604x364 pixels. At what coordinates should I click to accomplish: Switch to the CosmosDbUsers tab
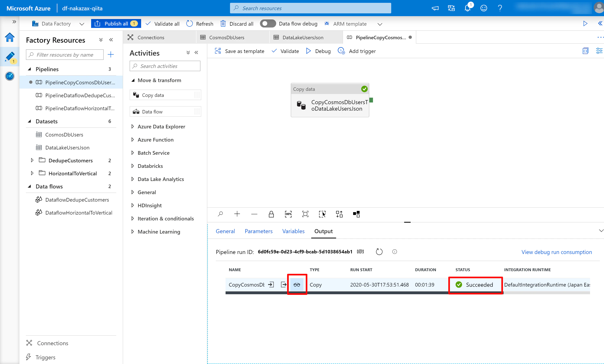[x=233, y=37]
